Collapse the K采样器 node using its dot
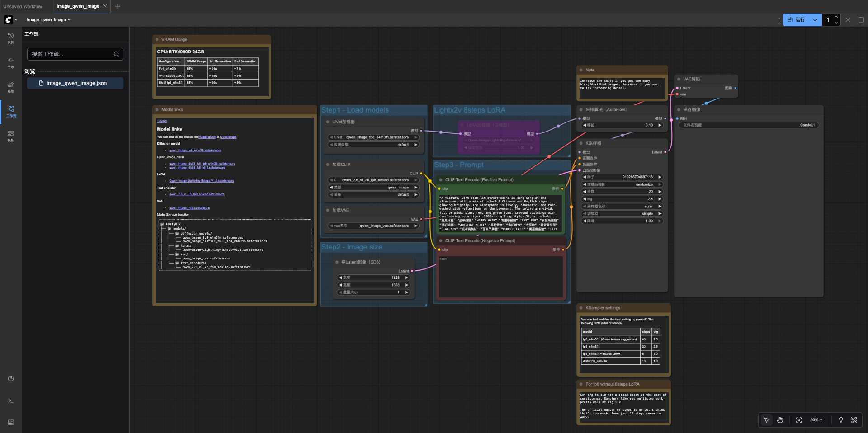 (x=581, y=143)
